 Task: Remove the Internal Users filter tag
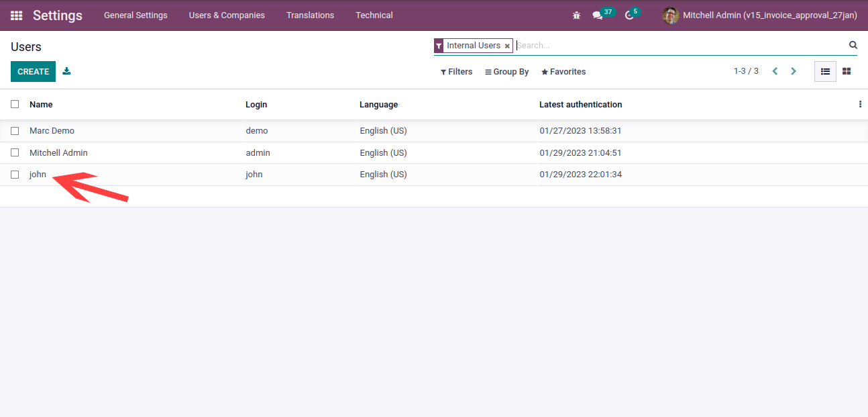click(x=507, y=46)
